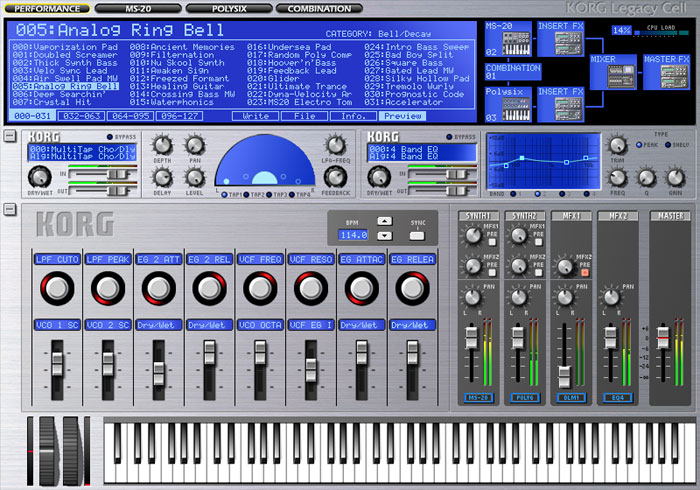This screenshot has height=490, width=700.
Task: Show program bank 096-127
Action: pos(180,116)
